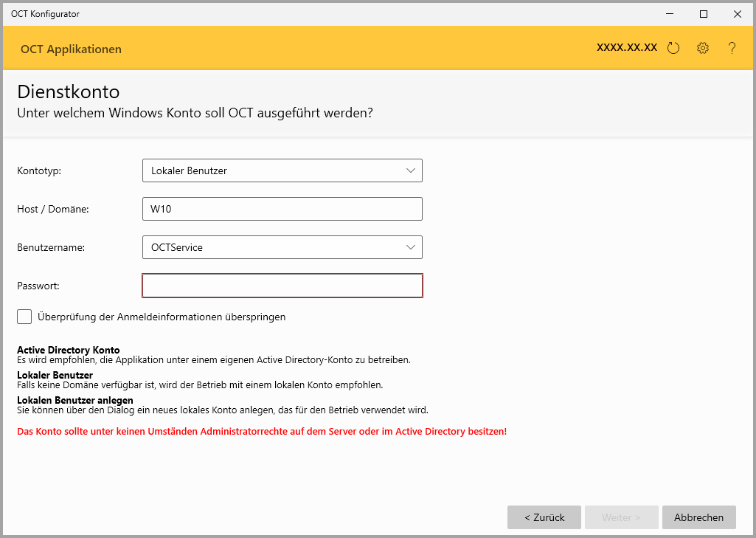Click into the Host / Domäne field

click(282, 209)
